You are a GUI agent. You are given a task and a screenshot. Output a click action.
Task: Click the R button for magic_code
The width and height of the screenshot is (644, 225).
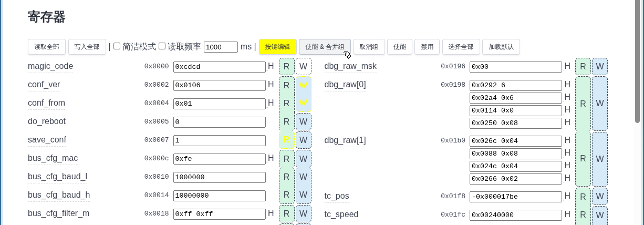click(286, 67)
